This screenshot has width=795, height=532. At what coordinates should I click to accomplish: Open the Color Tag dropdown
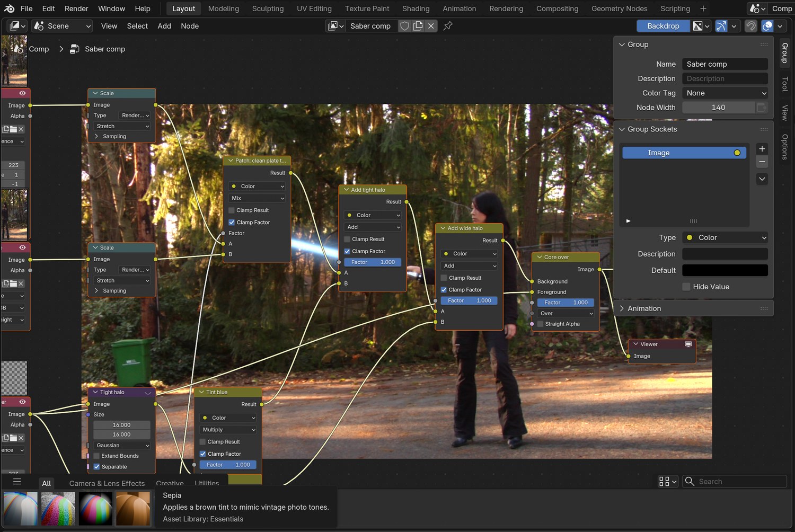point(725,93)
